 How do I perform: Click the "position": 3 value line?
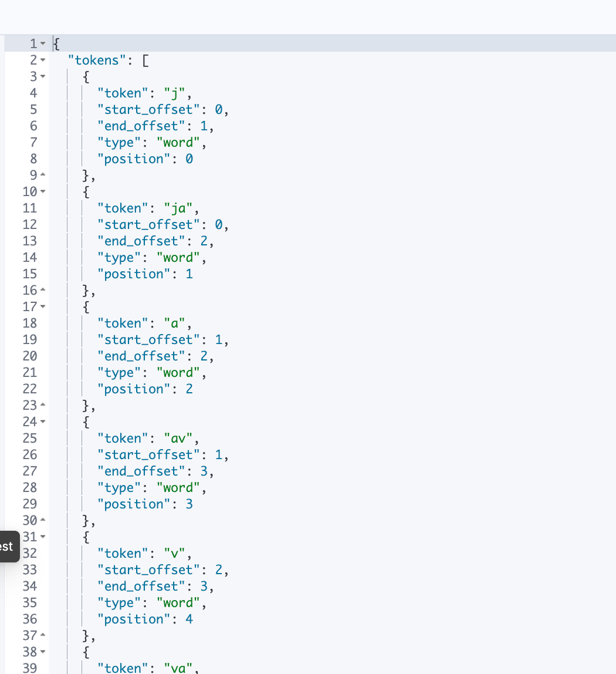pos(145,504)
